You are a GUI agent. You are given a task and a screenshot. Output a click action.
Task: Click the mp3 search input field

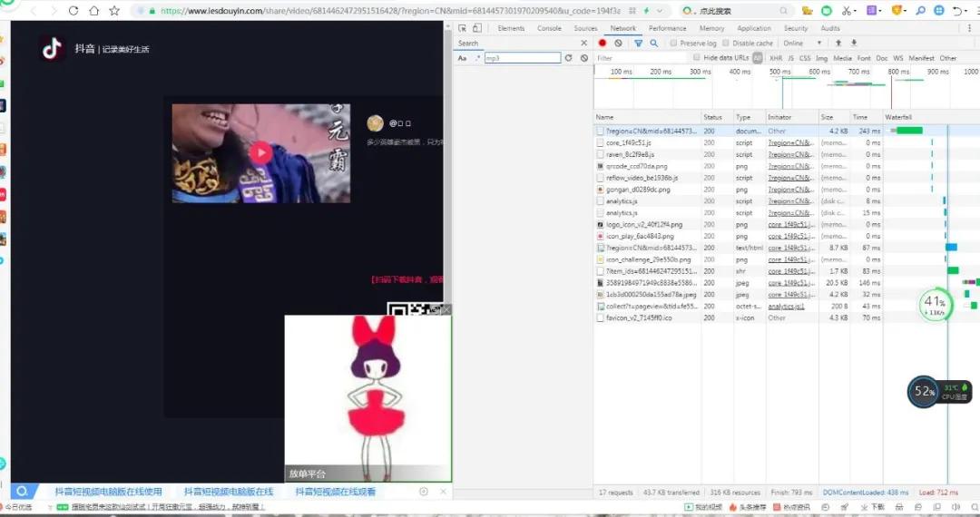(x=522, y=58)
